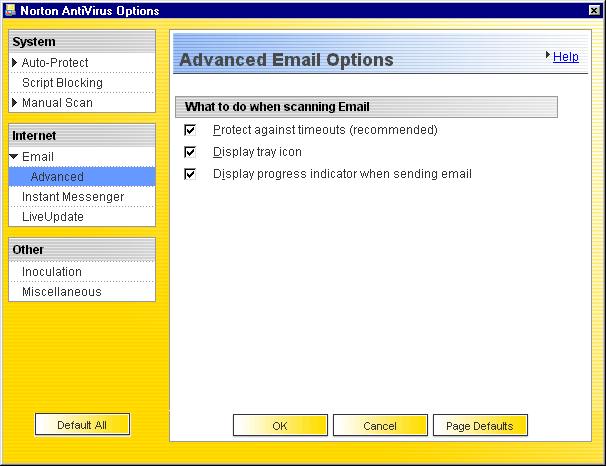Reset settings with Page Defaults button
606x466 pixels.
(480, 426)
